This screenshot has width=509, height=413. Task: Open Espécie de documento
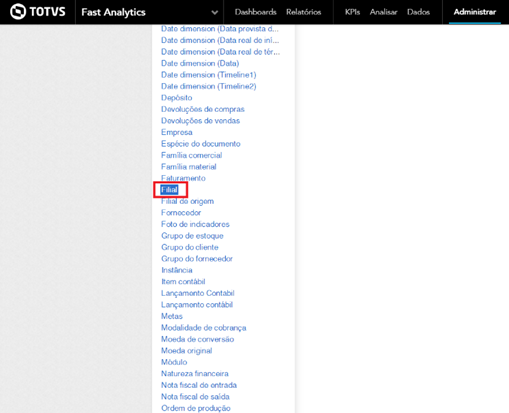pos(201,144)
